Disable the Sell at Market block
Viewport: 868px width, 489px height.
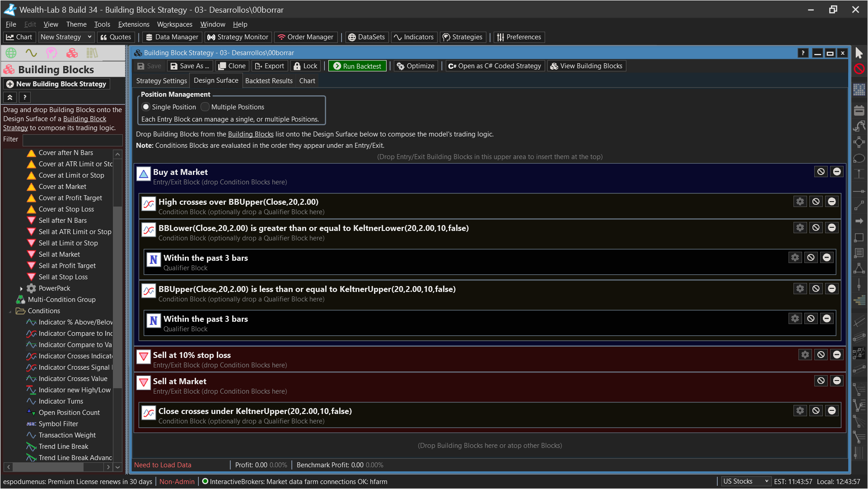(x=821, y=381)
